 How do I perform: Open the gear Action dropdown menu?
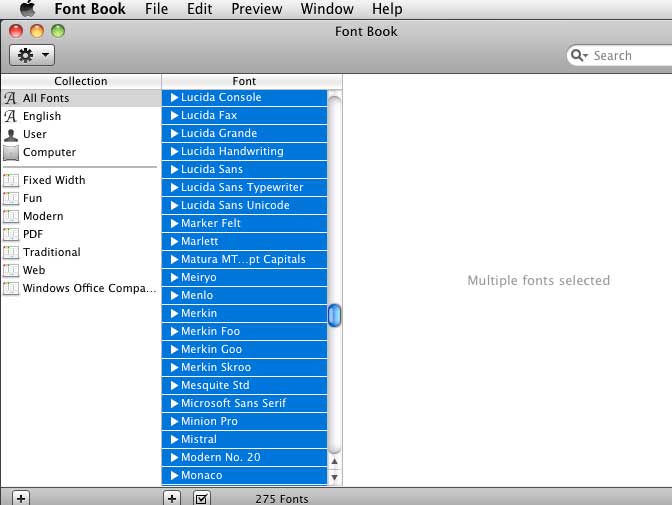[x=32, y=55]
